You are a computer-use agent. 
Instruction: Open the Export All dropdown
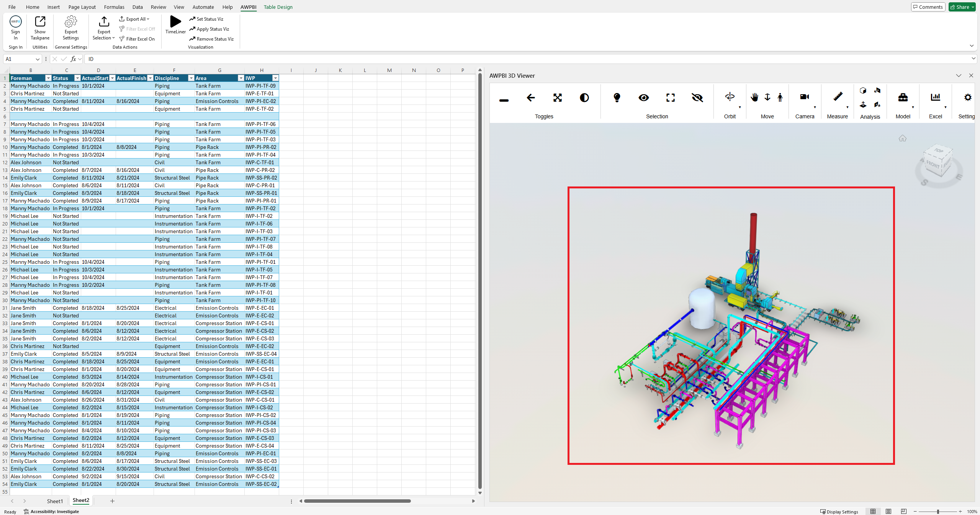tap(134, 19)
